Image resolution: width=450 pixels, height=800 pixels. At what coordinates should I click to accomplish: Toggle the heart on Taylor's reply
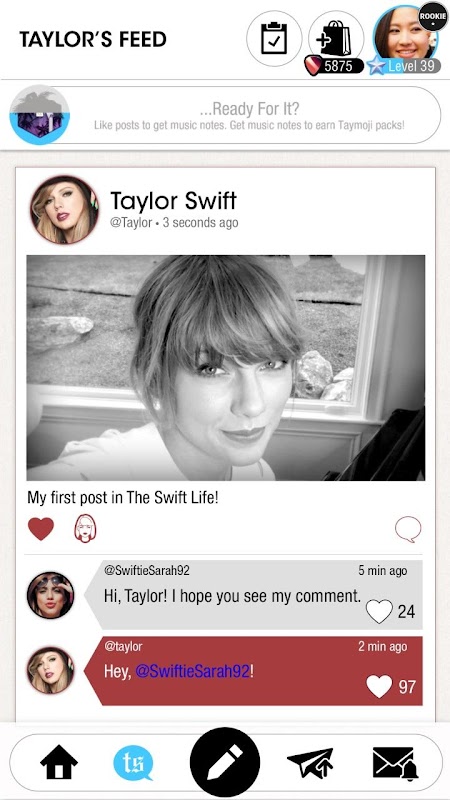(x=379, y=686)
